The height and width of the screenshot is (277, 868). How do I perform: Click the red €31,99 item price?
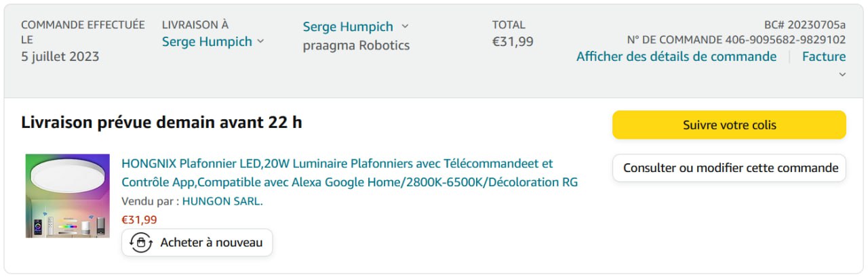[139, 219]
